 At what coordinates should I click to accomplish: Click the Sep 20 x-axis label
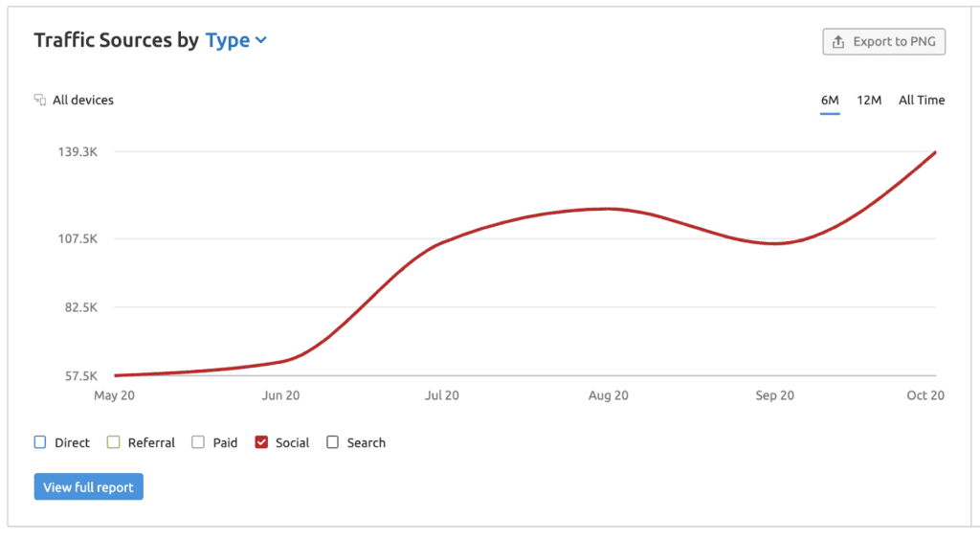pyautogui.click(x=774, y=395)
